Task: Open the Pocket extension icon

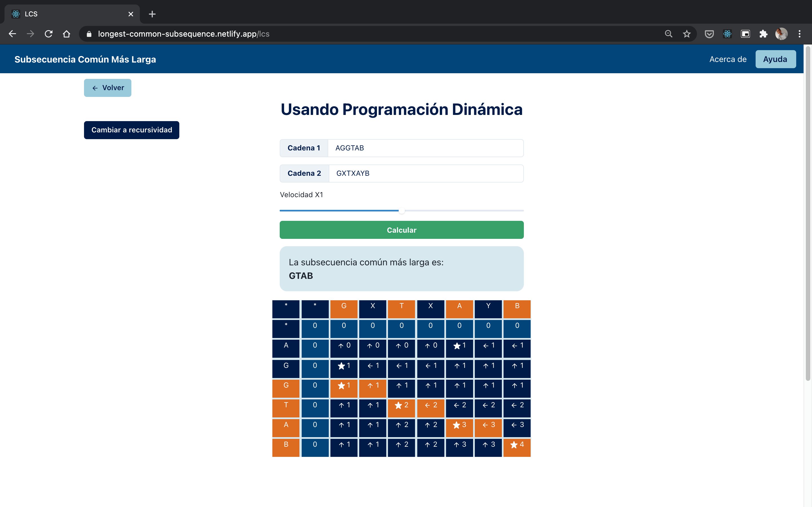Action: 709,34
